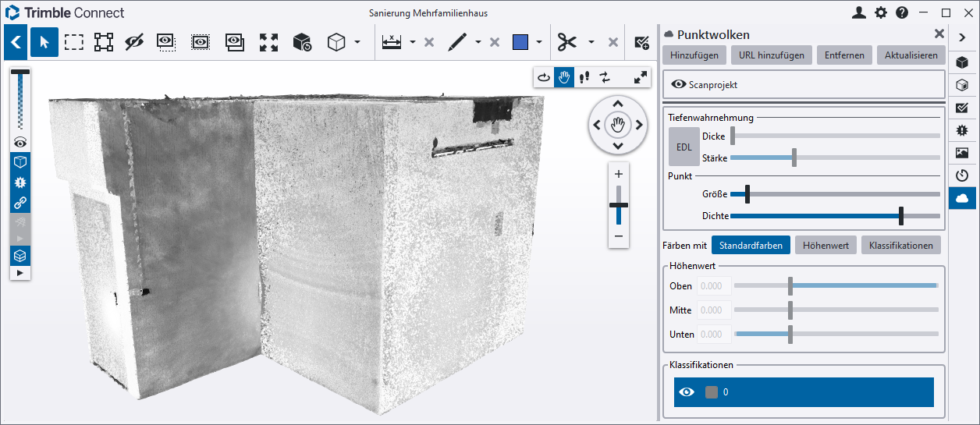Toggle visibility of Scanprojekt point cloud
The width and height of the screenshot is (980, 425).
[678, 84]
